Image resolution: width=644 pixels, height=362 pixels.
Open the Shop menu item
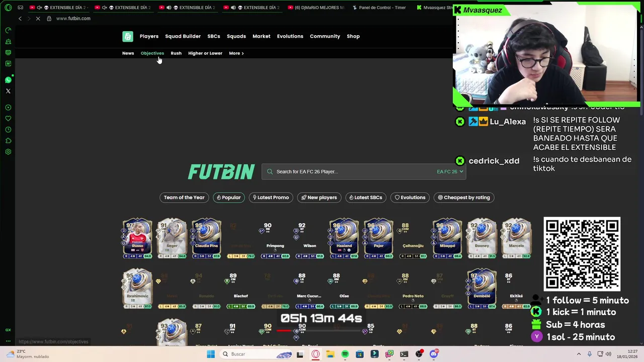353,36
